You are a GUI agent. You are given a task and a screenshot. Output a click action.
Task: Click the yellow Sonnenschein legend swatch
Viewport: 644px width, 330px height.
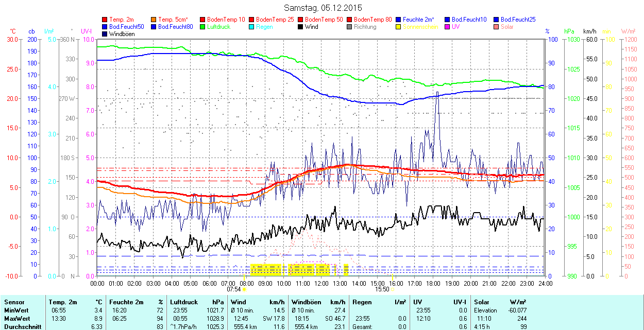coord(399,27)
